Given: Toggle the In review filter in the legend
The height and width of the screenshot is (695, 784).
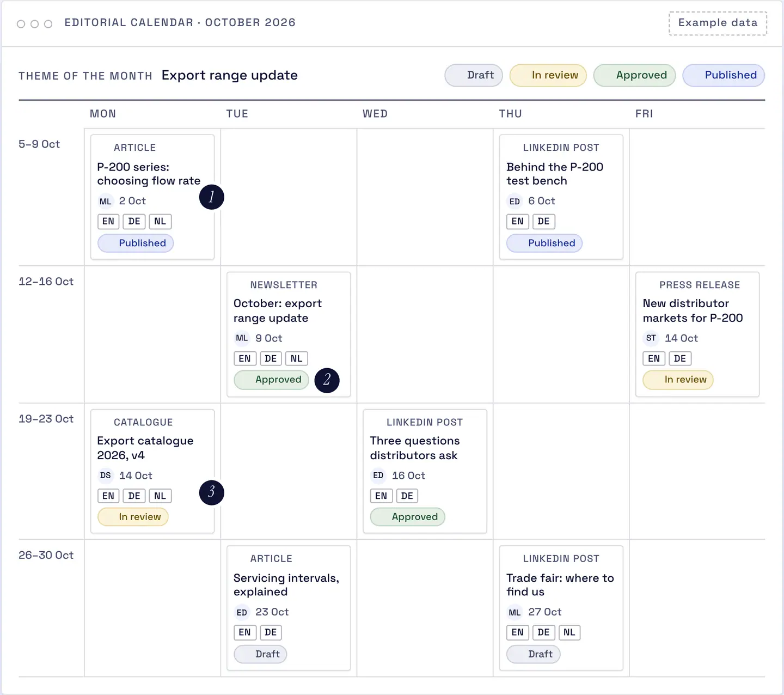Looking at the screenshot, I should (548, 75).
